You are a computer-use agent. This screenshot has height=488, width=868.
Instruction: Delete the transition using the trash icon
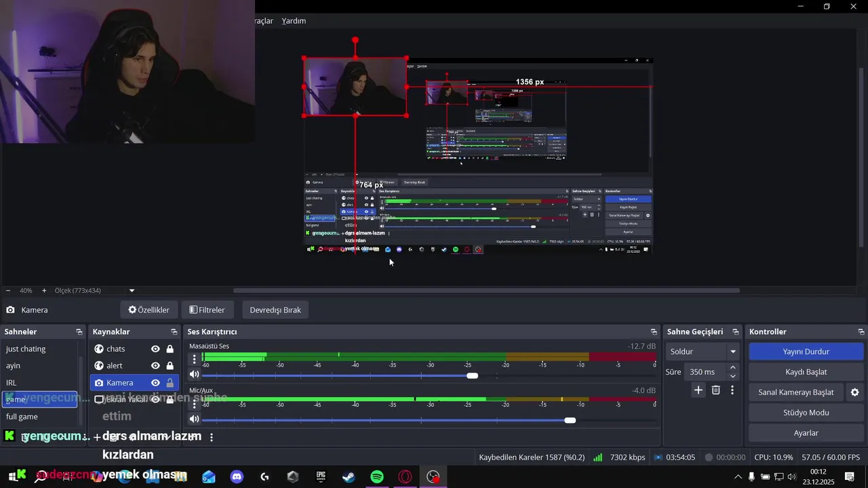coord(716,390)
